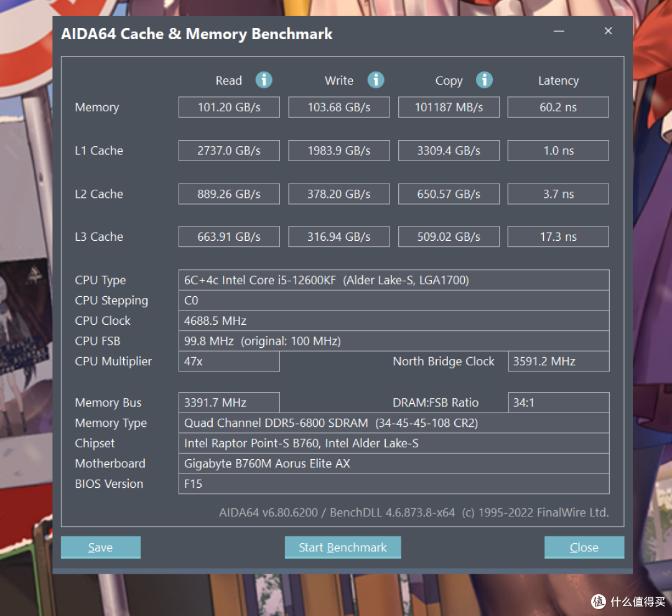Click the CPU Type field showing i5-12600KF
This screenshot has height=616, width=672.
click(394, 280)
